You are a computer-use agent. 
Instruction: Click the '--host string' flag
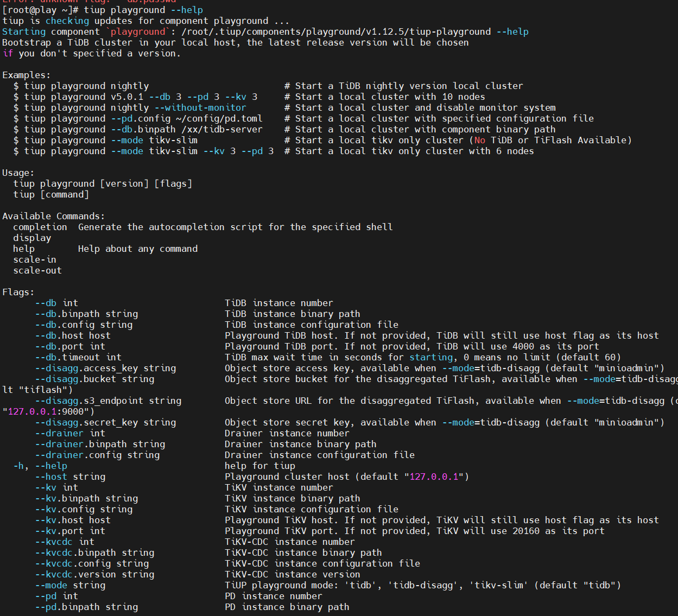[70, 477]
